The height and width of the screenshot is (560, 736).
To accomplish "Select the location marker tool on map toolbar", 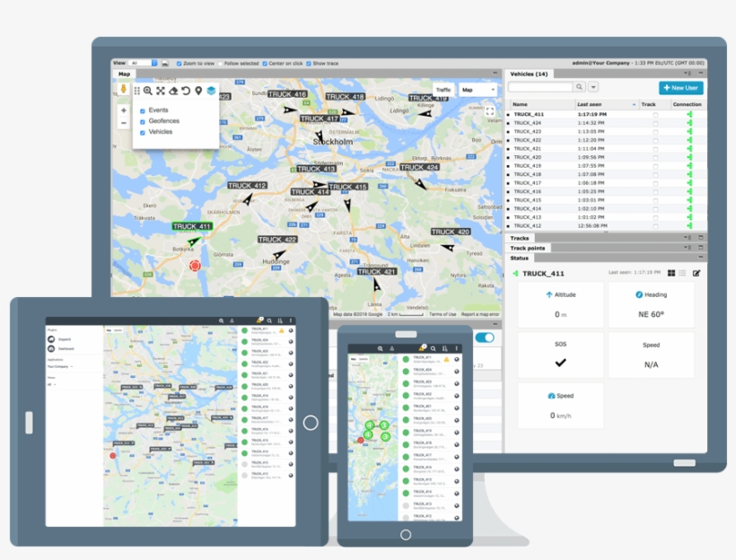I will 198,92.
